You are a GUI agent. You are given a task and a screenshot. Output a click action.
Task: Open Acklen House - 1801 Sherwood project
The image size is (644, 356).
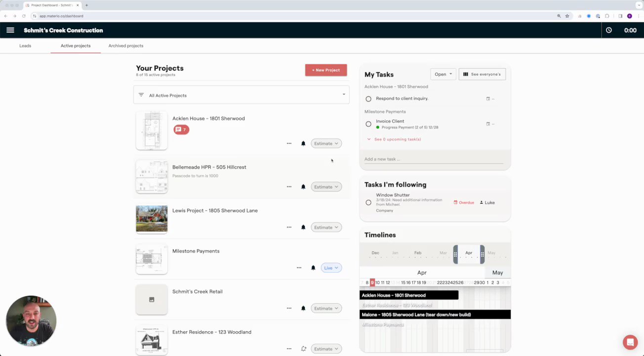208,119
